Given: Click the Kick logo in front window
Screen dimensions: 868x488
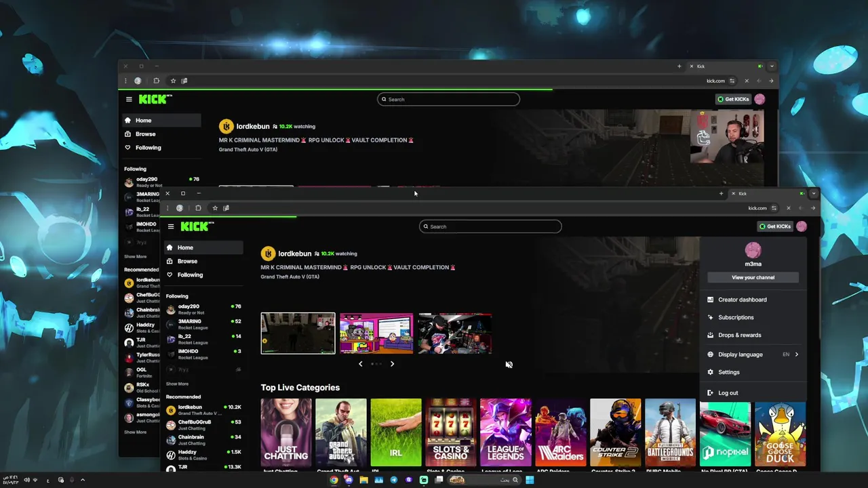Looking at the screenshot, I should 197,226.
